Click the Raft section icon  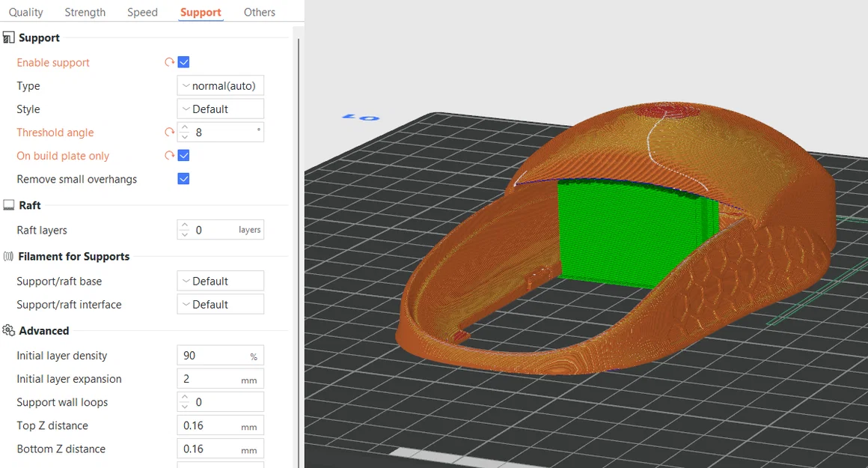click(x=8, y=205)
